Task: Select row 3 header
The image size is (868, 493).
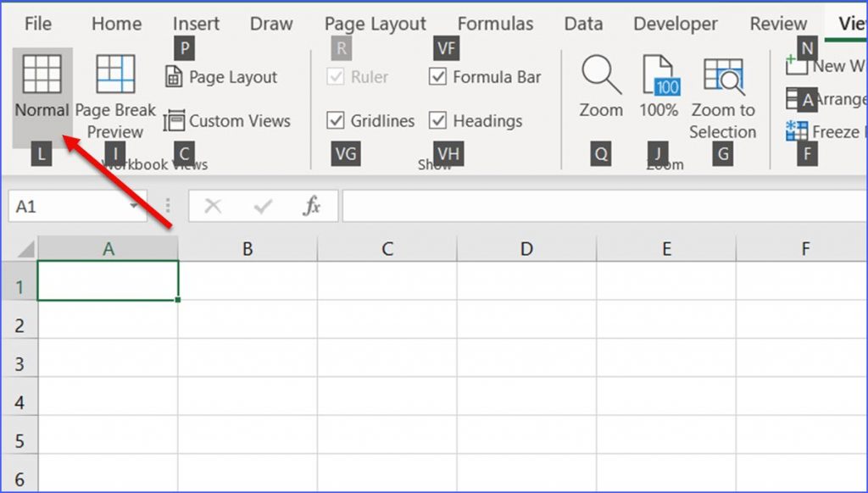Action: tap(19, 358)
